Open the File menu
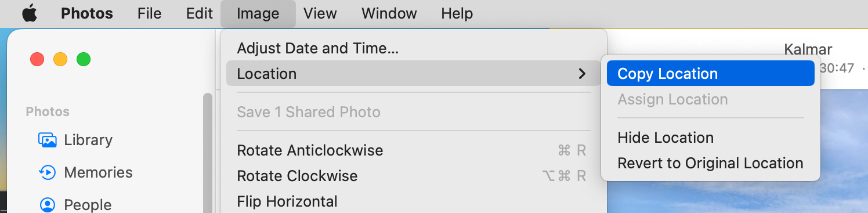The width and height of the screenshot is (868, 213). [x=150, y=13]
